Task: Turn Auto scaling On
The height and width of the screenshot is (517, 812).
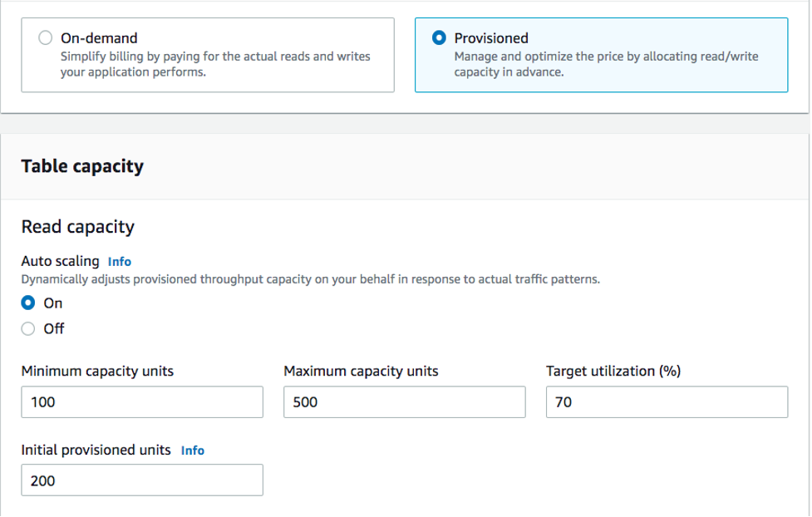Action: pos(27,303)
